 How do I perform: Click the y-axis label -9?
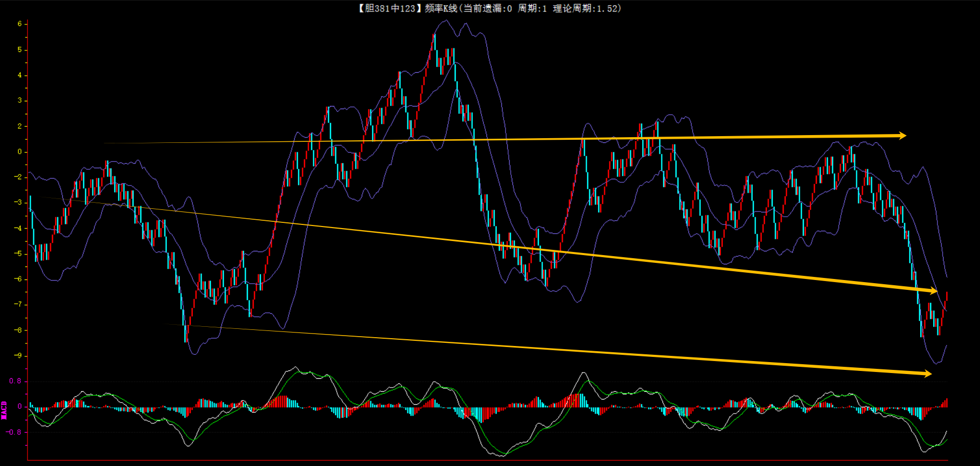pyautogui.click(x=18, y=356)
